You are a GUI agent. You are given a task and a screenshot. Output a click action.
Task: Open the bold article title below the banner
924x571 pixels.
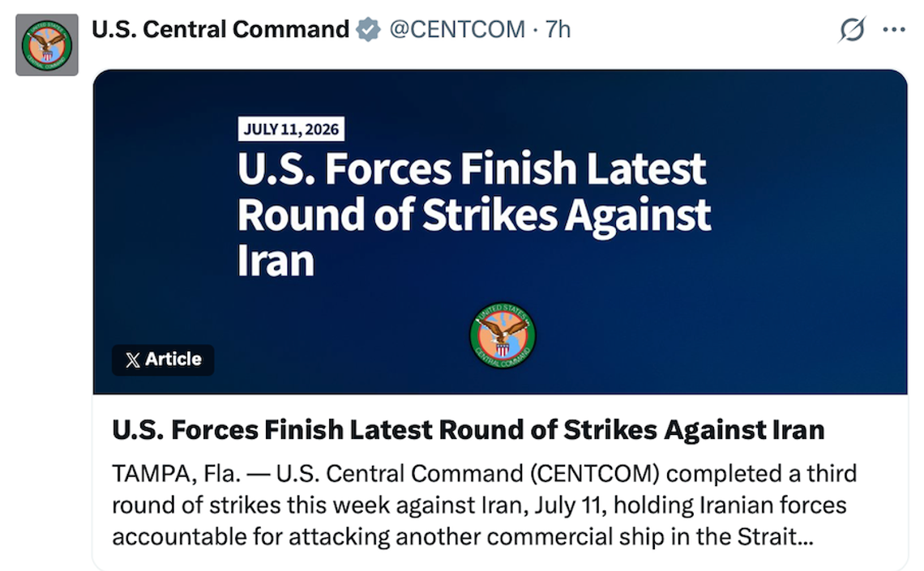468,430
